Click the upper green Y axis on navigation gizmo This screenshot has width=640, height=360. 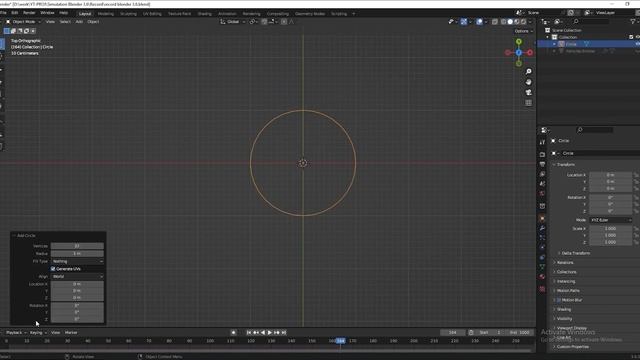pos(519,42)
